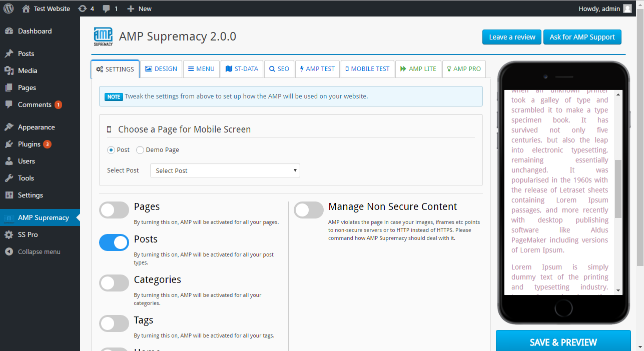Click the plugins count badge 3
Viewport: 644px width, 351px height.
pos(47,144)
